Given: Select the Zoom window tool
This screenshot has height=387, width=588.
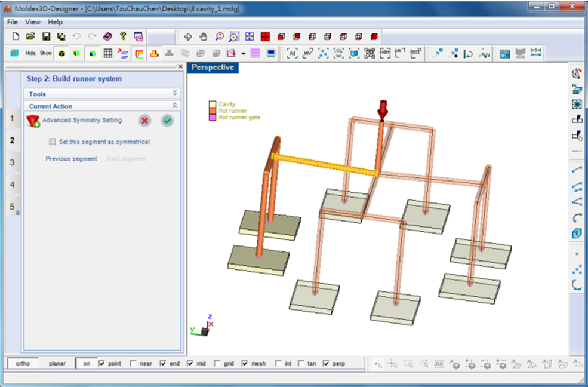Looking at the screenshot, I should click(234, 36).
